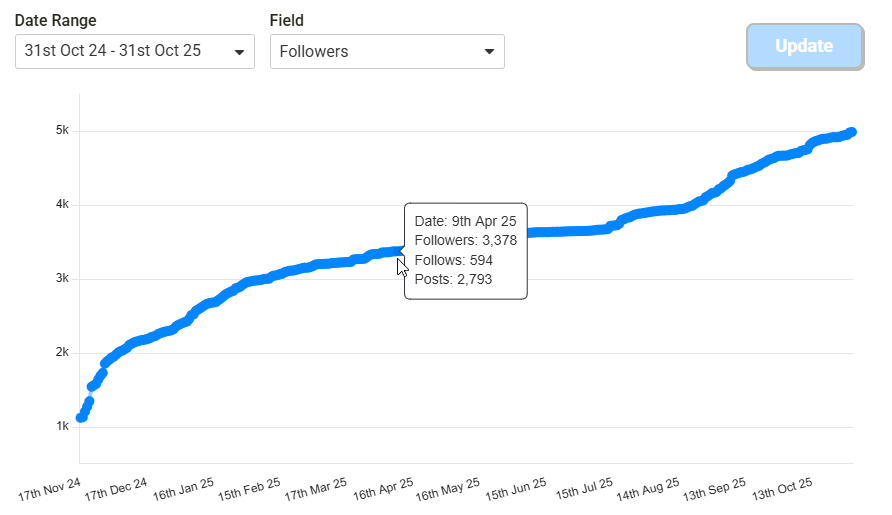Click the '14th Aug 25' x-axis label
The image size is (892, 515).
[x=647, y=489]
